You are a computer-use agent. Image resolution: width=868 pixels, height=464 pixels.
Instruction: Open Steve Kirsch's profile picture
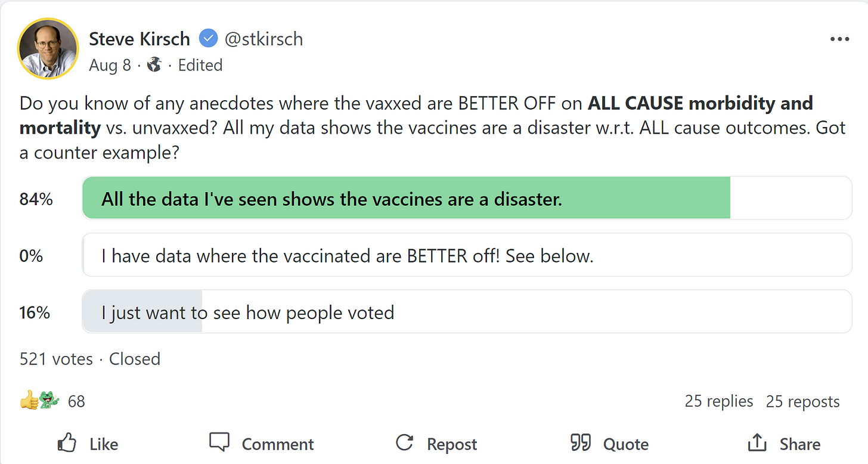pos(48,48)
